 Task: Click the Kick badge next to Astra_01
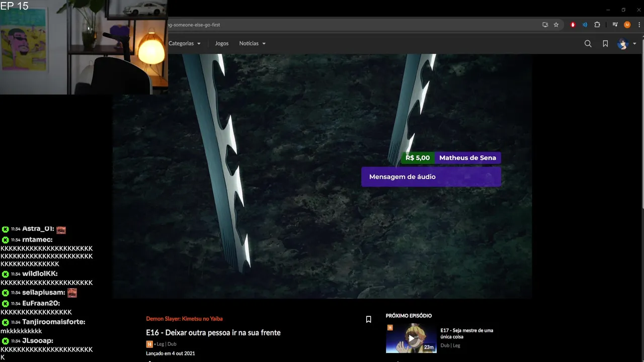tap(6, 229)
